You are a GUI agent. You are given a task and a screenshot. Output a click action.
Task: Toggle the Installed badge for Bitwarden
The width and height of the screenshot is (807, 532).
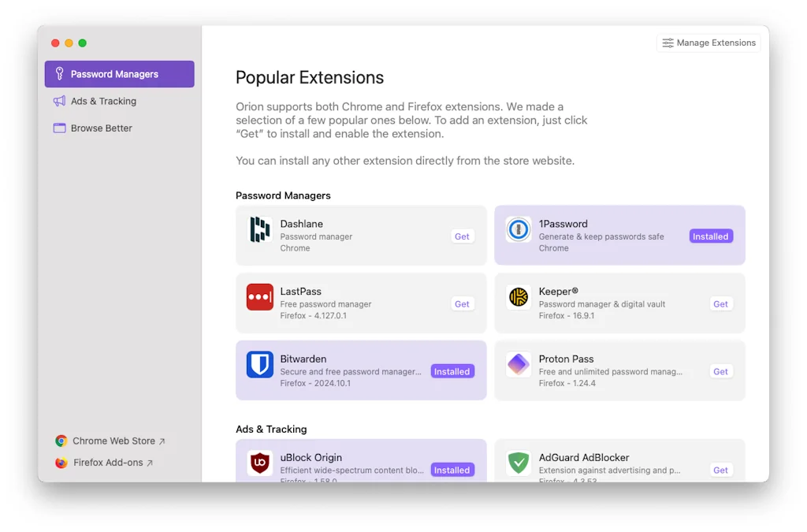point(452,372)
